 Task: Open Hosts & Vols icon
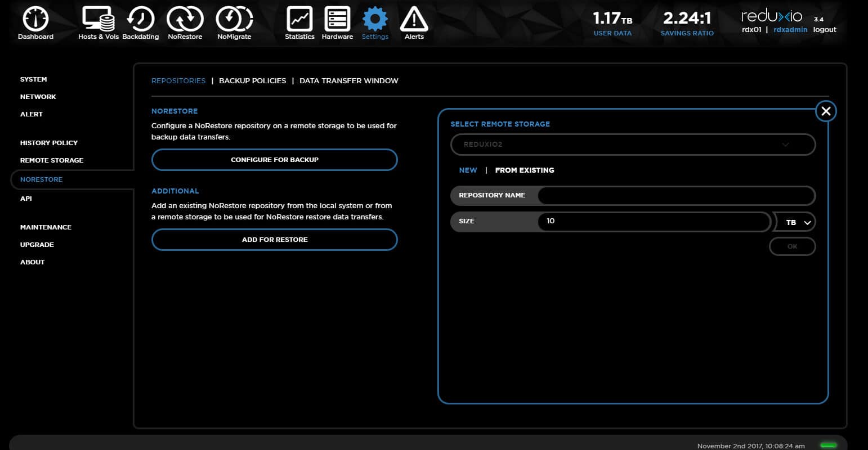pos(99,19)
